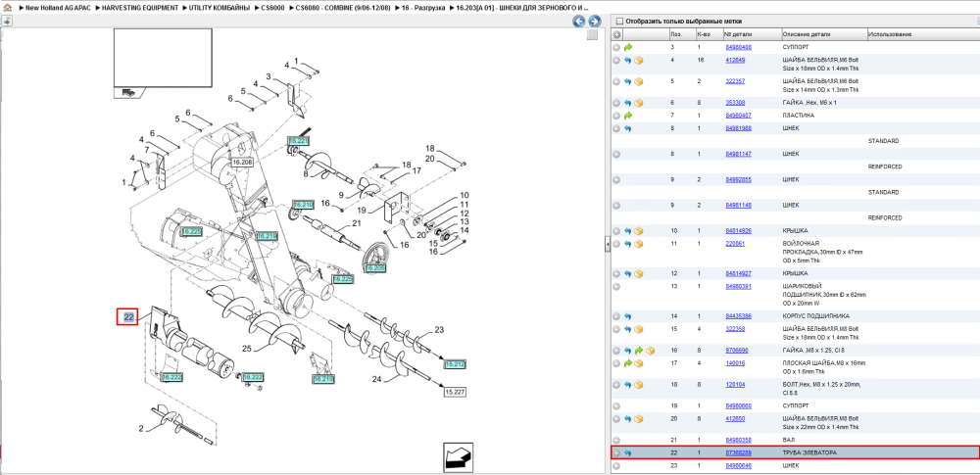Click blue arrow icon for КОРПУС ПОДШИПНИКА row
980x475 pixels.
[x=628, y=316]
